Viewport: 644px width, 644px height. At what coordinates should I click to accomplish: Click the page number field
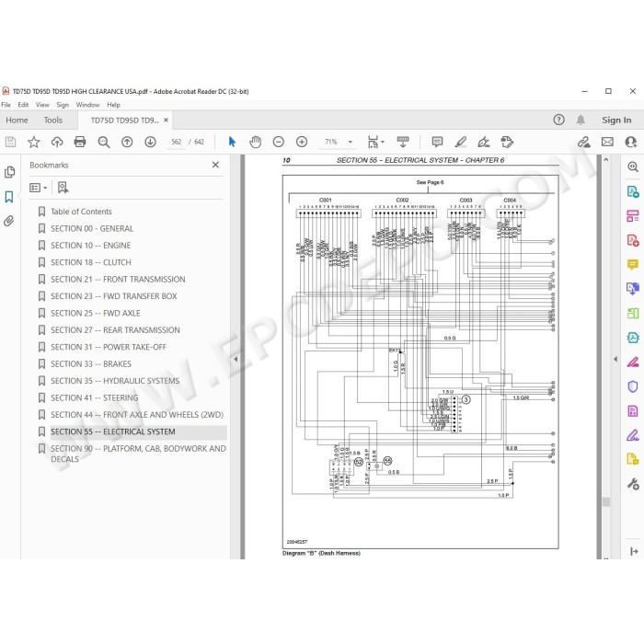[x=177, y=142]
